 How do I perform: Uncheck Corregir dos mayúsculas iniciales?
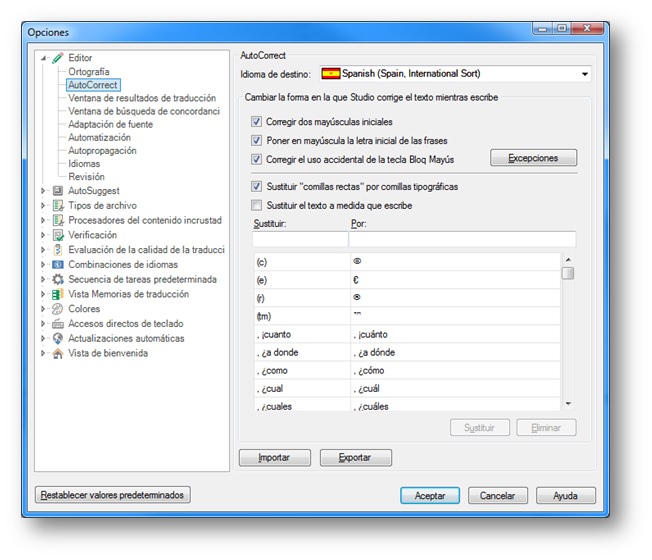click(257, 122)
